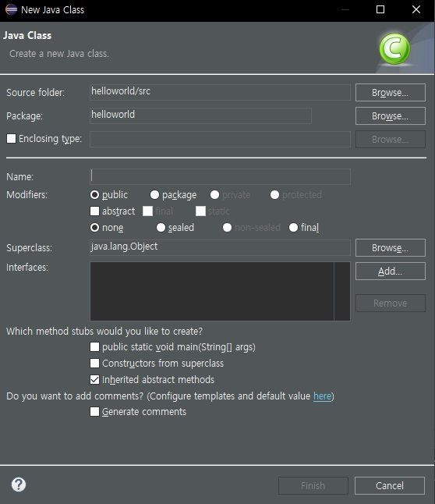The height and width of the screenshot is (504, 435).
Task: Choose the final radio button beside non-sealed
Action: coord(293,228)
